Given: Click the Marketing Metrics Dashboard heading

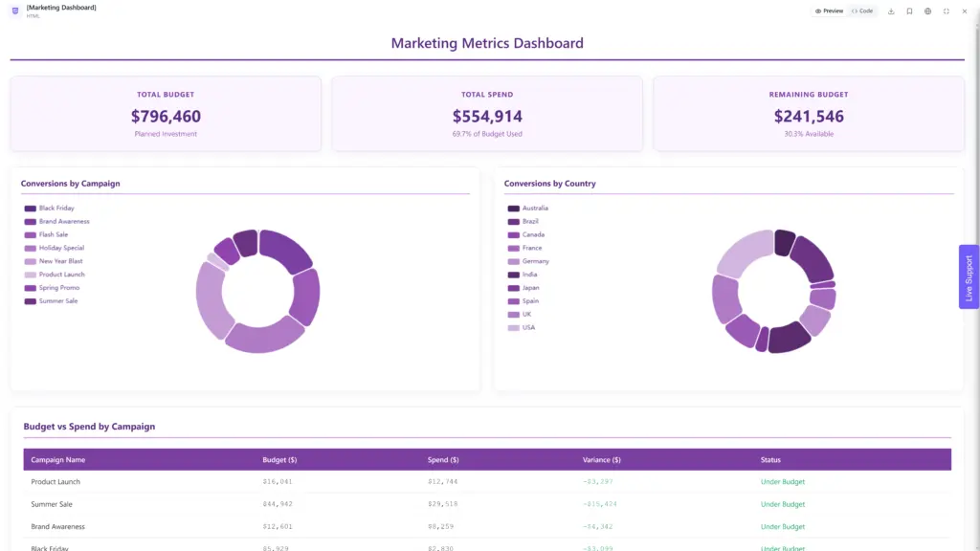Looking at the screenshot, I should coord(487,43).
